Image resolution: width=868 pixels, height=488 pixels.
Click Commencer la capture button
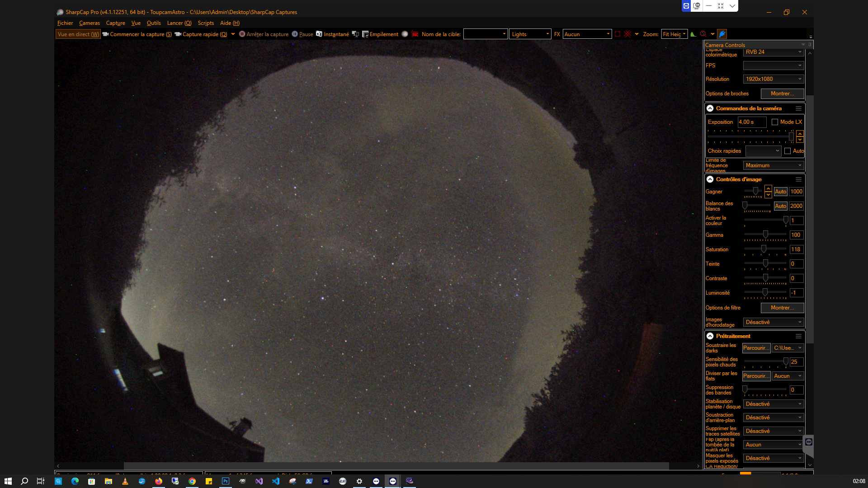(x=137, y=34)
